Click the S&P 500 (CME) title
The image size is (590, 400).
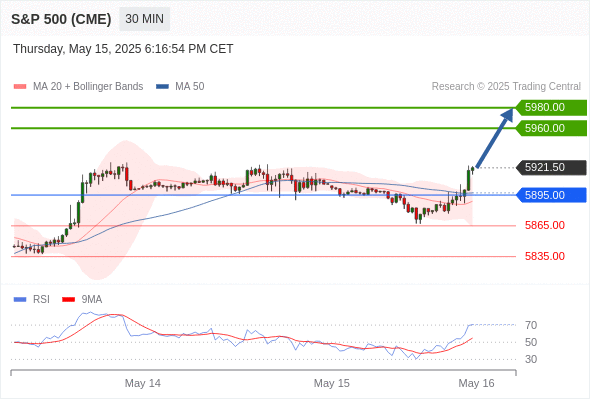(61, 19)
